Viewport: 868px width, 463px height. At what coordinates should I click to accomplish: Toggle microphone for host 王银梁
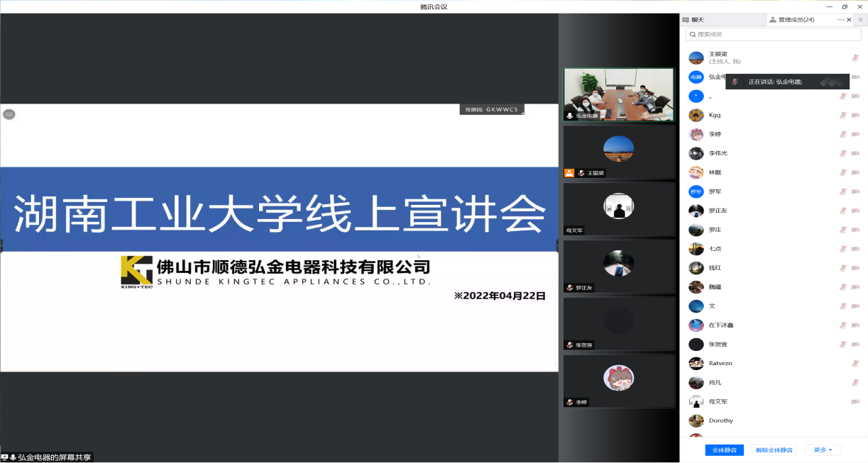855,57
